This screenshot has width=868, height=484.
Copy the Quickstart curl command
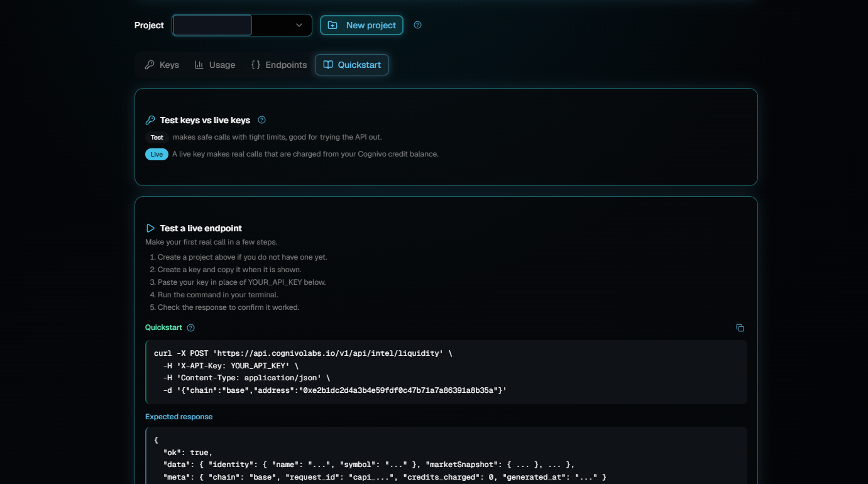740,328
